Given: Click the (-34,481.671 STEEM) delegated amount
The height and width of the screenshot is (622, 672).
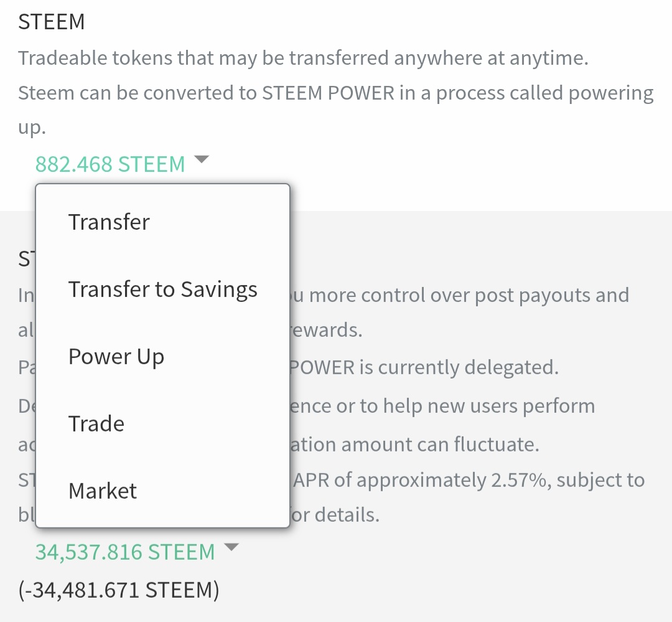Looking at the screenshot, I should (118, 589).
